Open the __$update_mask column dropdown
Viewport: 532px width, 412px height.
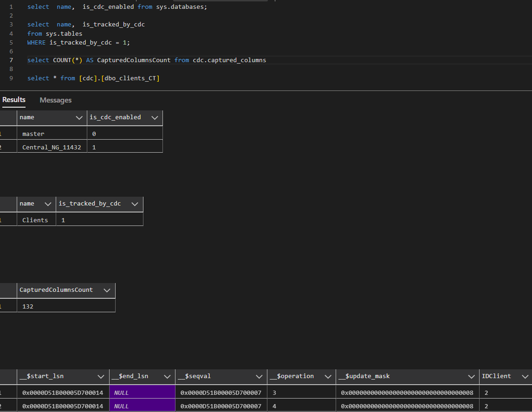coord(470,376)
